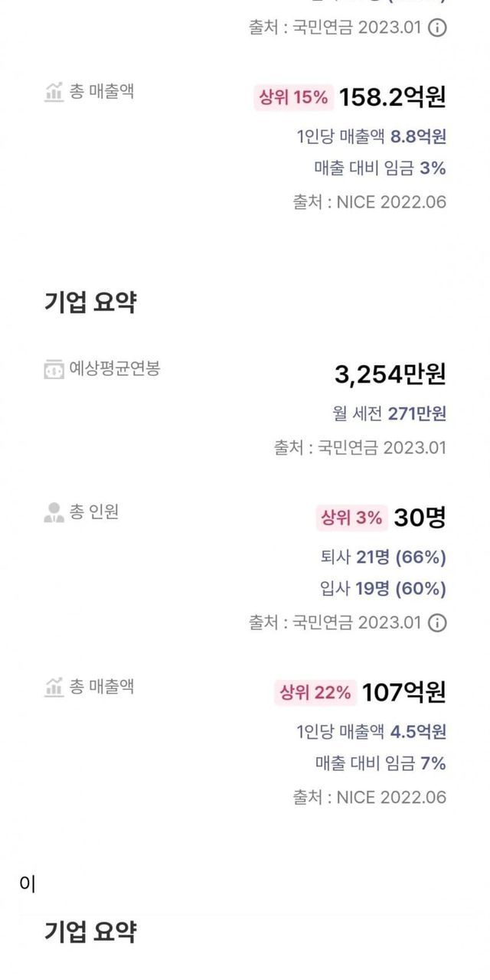Tap the 상위 22% badge
Viewport: 490px width, 980px height.
pos(315,693)
